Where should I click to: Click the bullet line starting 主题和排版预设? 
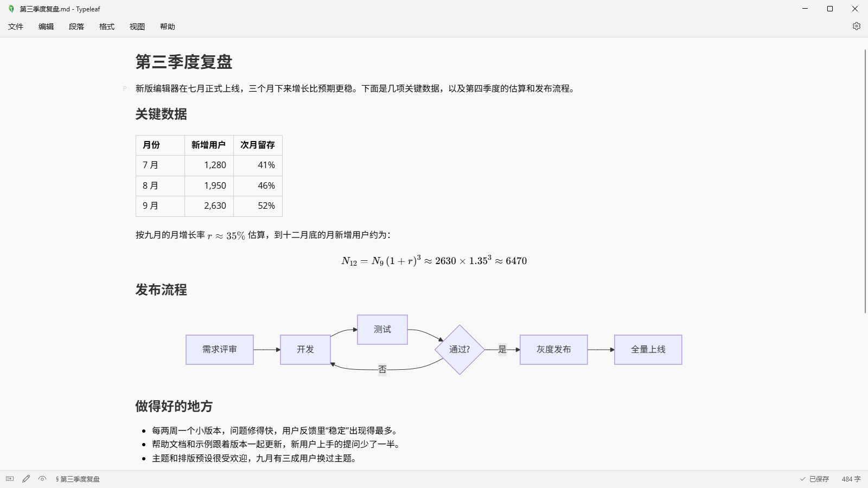coord(255,458)
